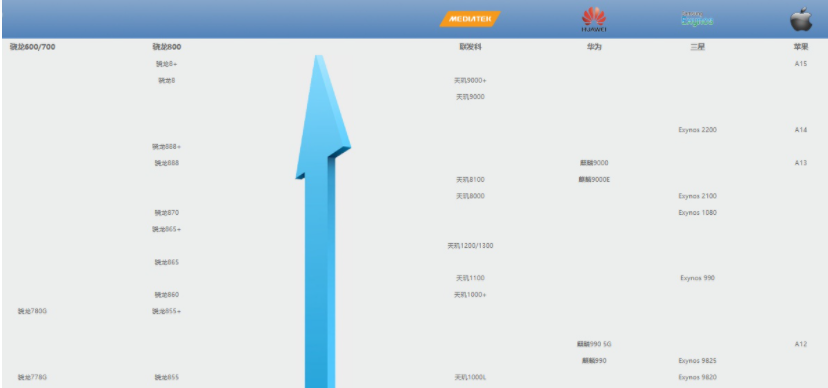
Task: Click the 天玑8000 entry
Action: (470, 196)
